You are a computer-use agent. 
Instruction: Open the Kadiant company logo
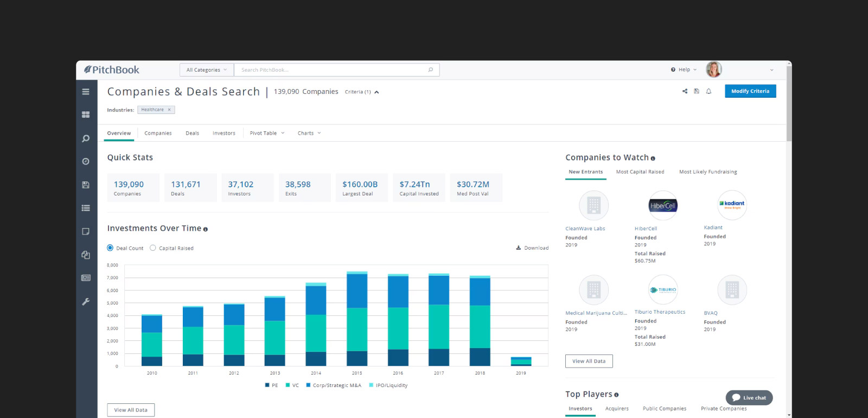tap(732, 205)
